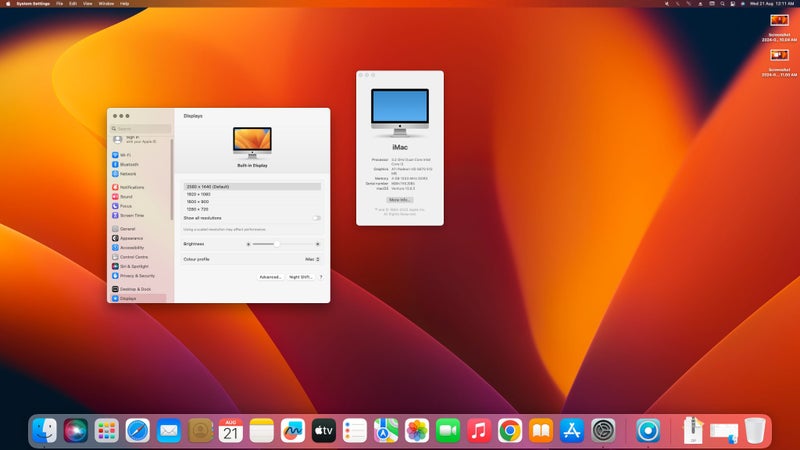Click Sign in with Apple ID
Viewport: 800px width, 450px height.
point(135,139)
